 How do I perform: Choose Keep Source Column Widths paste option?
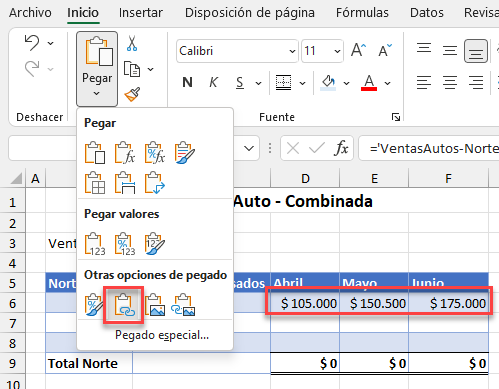click(125, 183)
